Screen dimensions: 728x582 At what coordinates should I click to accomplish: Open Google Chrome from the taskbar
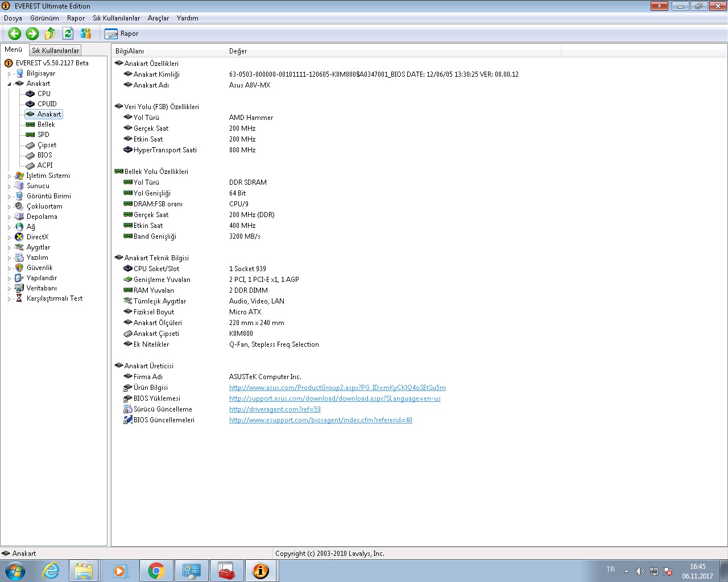click(156, 571)
